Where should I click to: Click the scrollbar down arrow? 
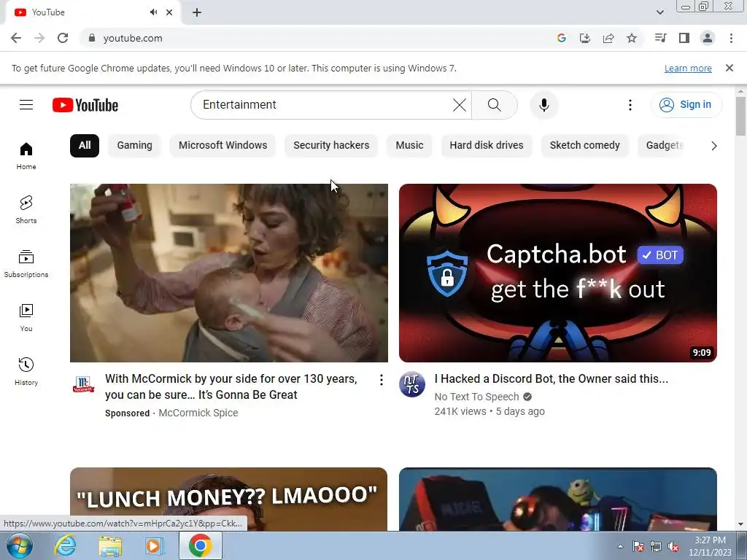click(x=740, y=524)
